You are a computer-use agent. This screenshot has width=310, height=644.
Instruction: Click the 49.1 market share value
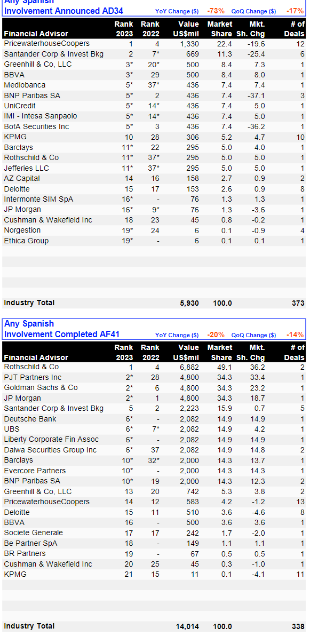point(225,367)
